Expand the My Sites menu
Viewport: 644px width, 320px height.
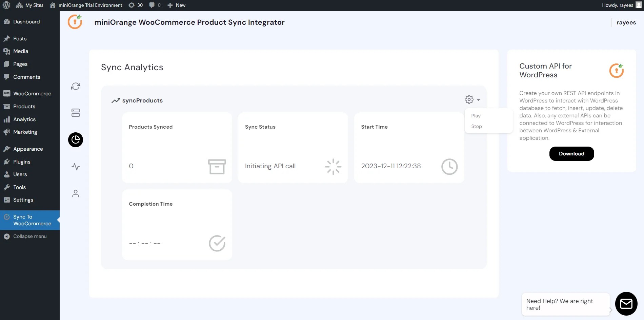coord(29,5)
